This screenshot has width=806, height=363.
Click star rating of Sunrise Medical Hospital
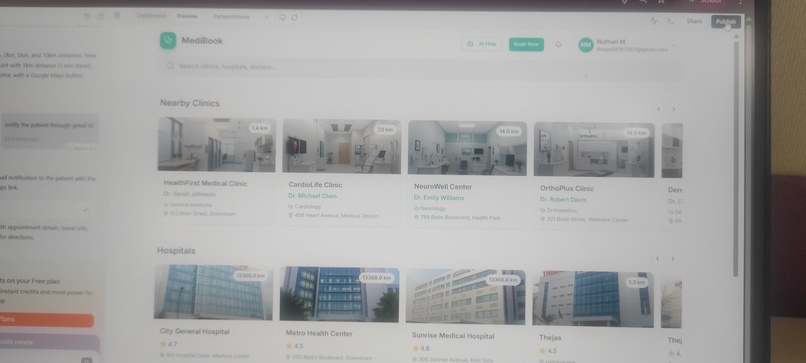420,348
